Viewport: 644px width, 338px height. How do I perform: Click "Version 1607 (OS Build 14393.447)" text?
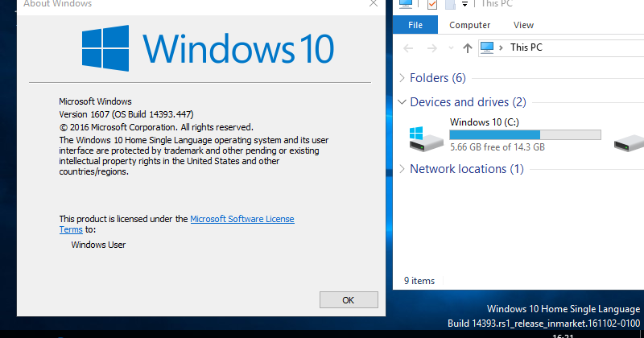[126, 114]
